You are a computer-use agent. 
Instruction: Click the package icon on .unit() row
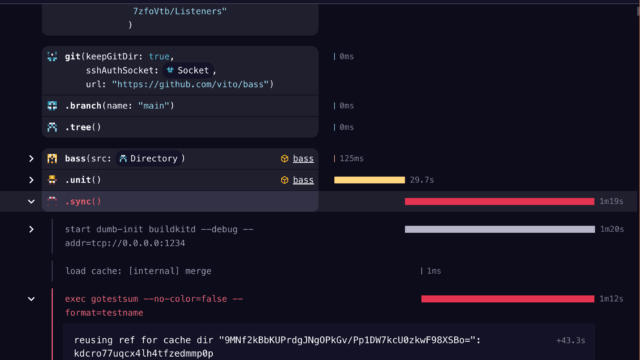284,180
